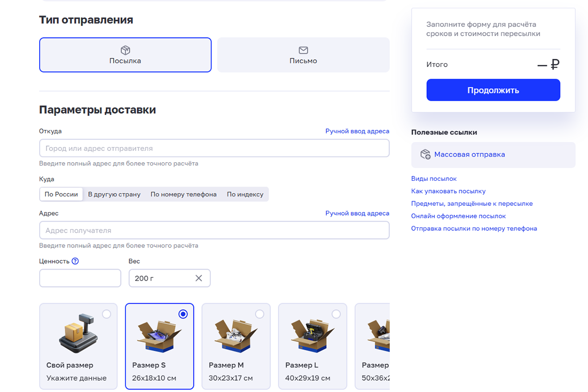This screenshot has width=588, height=392.
Task: Open the По номеру телефона tab
Action: 184,194
